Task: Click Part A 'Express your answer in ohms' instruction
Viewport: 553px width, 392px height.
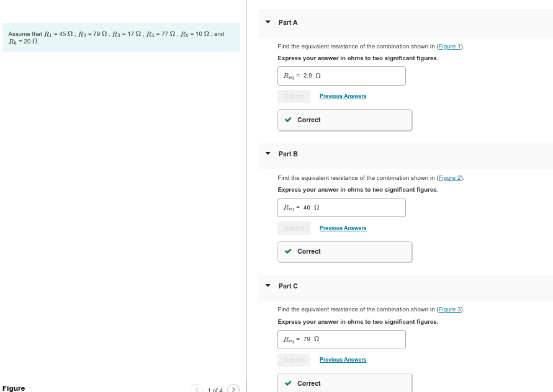Action: [x=358, y=58]
